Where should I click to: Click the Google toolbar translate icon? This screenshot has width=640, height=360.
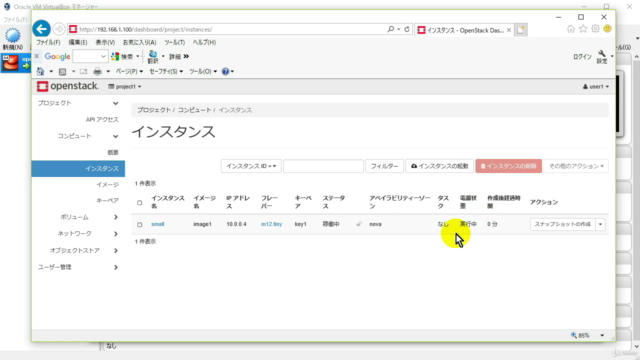click(x=153, y=57)
